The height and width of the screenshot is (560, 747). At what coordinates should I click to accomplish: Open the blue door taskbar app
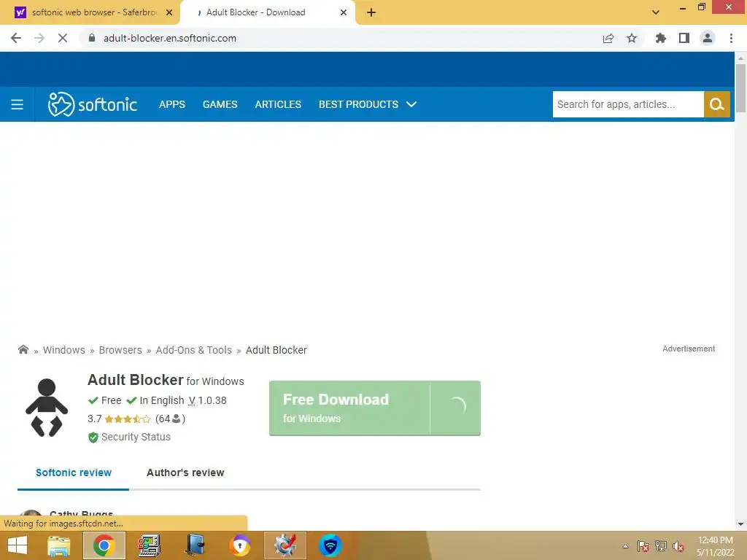[x=195, y=545]
